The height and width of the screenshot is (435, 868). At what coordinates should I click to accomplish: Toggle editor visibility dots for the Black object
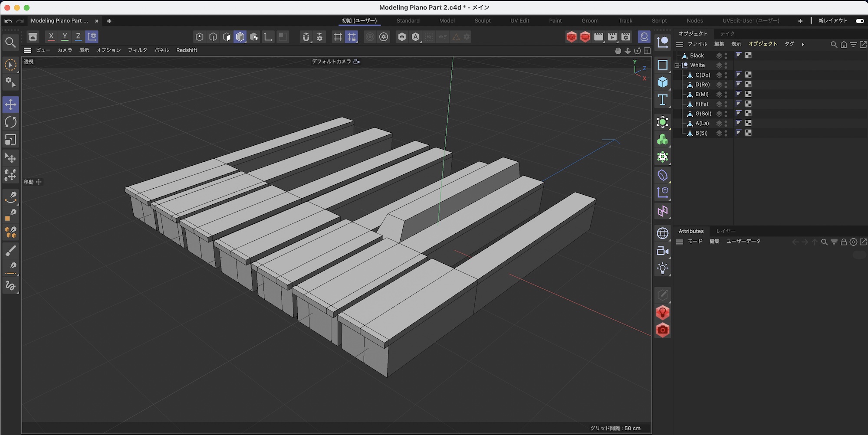(x=726, y=55)
